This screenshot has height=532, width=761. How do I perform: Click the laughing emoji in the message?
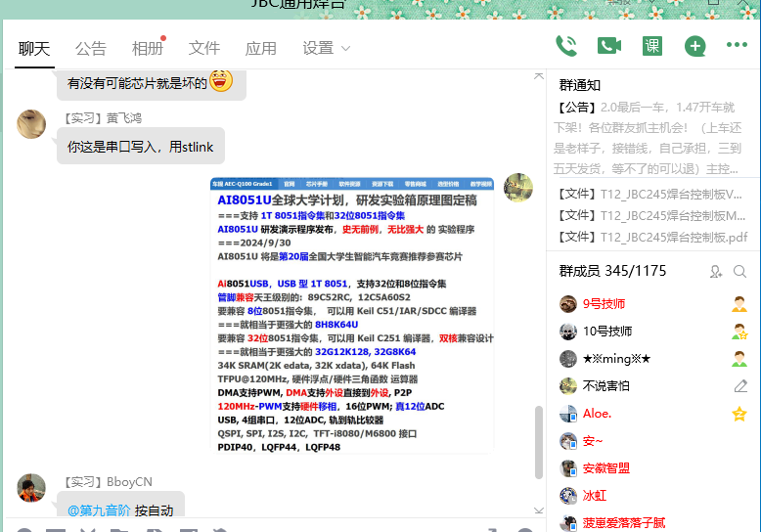[x=221, y=80]
